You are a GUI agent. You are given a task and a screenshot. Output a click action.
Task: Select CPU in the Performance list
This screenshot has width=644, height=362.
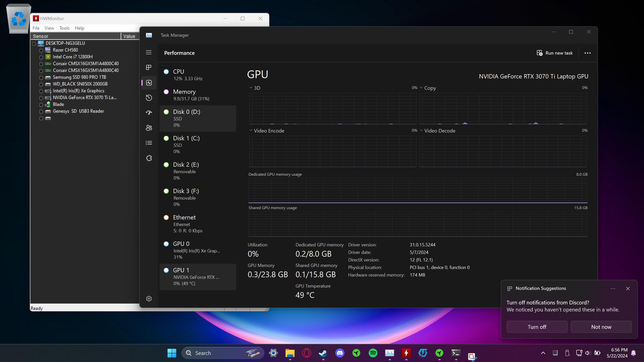coord(198,75)
